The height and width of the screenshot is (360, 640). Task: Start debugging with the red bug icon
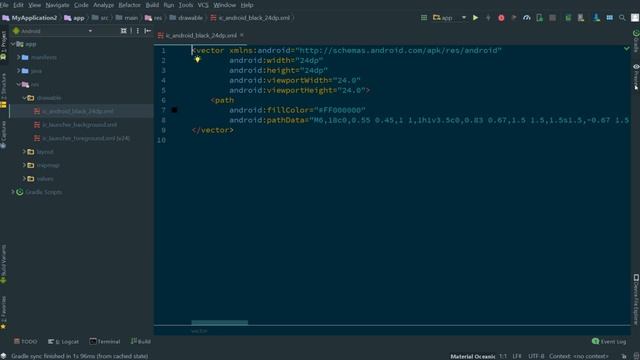coord(501,18)
